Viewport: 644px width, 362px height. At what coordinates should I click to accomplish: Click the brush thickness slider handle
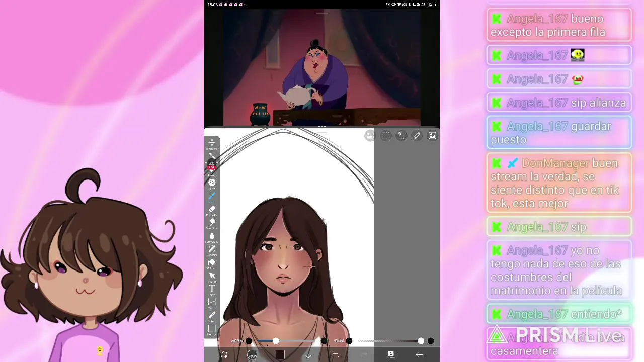click(x=276, y=341)
